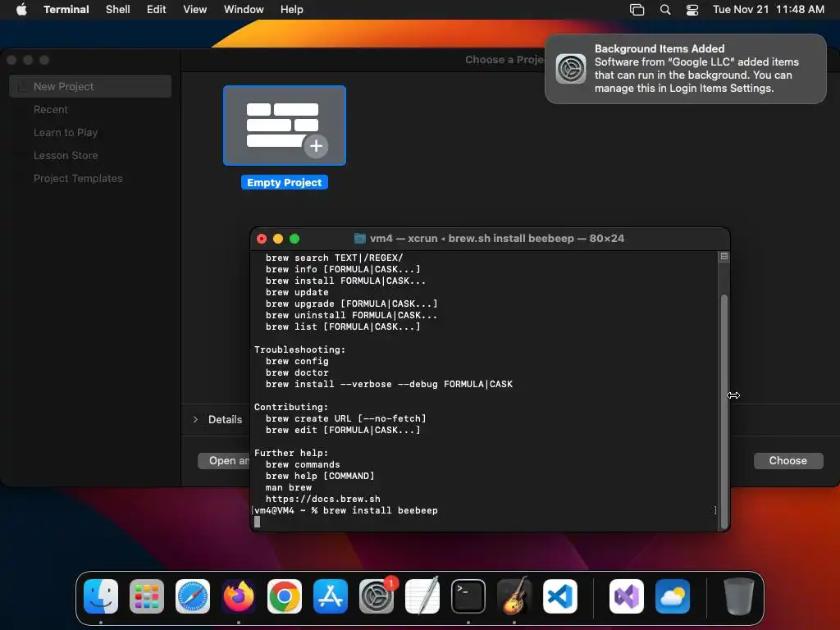840x630 pixels.
Task: Open Control Center in menu bar
Action: tap(692, 10)
